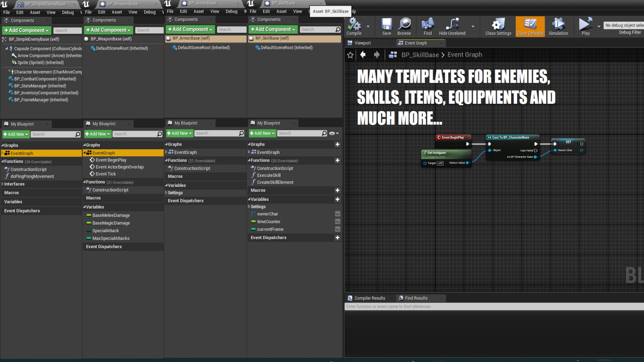Open Compiler Results tab

pos(370,298)
